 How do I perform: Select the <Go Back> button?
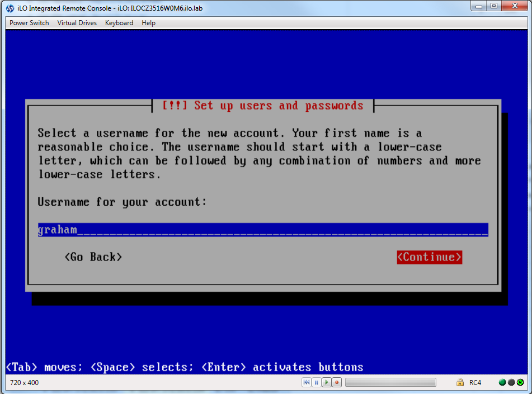pyautogui.click(x=93, y=257)
